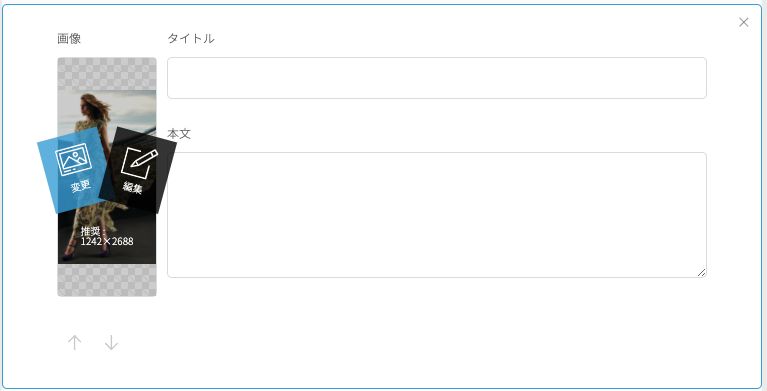Click the textarea resize handle corner
The image size is (767, 391).
(x=701, y=273)
